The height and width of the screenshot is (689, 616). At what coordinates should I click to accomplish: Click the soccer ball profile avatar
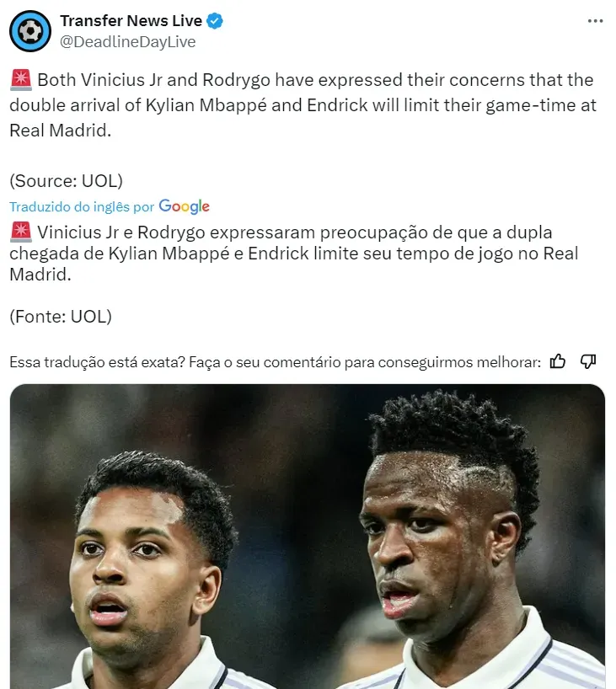[x=30, y=31]
